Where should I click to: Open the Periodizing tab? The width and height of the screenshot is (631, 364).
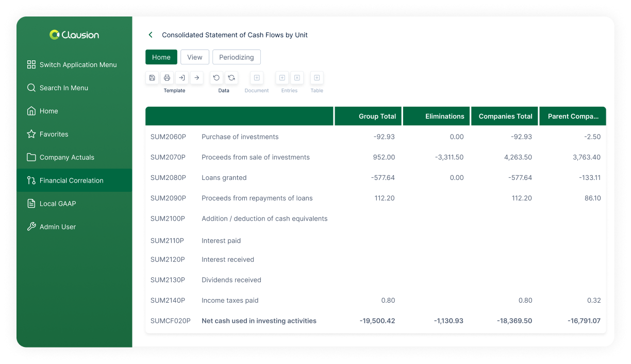click(x=236, y=57)
